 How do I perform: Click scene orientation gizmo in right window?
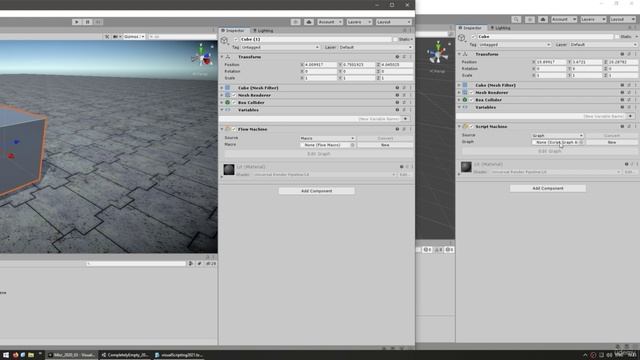coord(438,53)
